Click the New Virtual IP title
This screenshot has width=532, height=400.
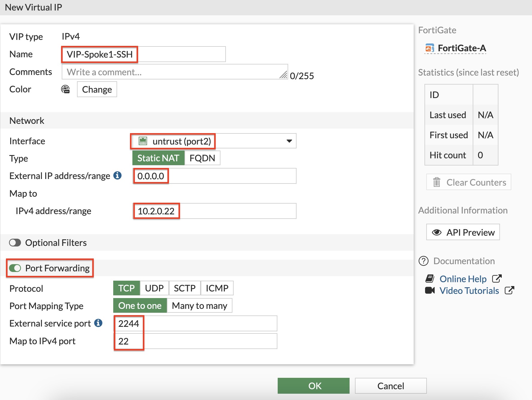[x=33, y=7]
